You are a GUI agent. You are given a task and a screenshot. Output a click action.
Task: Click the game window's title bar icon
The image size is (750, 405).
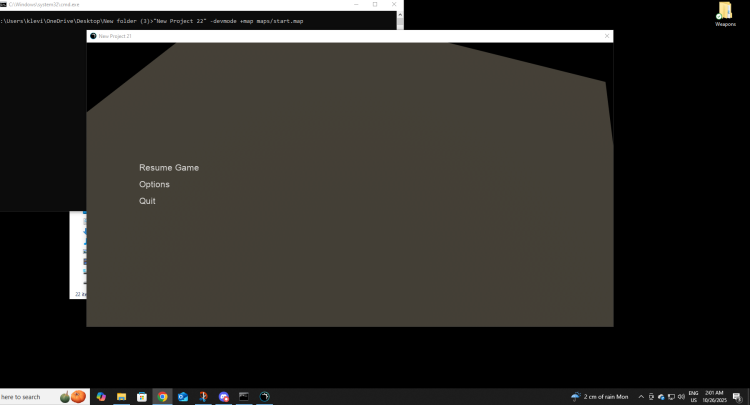click(x=93, y=36)
